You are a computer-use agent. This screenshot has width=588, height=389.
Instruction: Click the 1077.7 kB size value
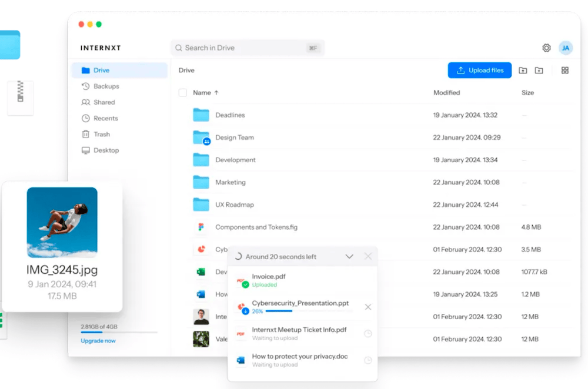[x=534, y=272]
